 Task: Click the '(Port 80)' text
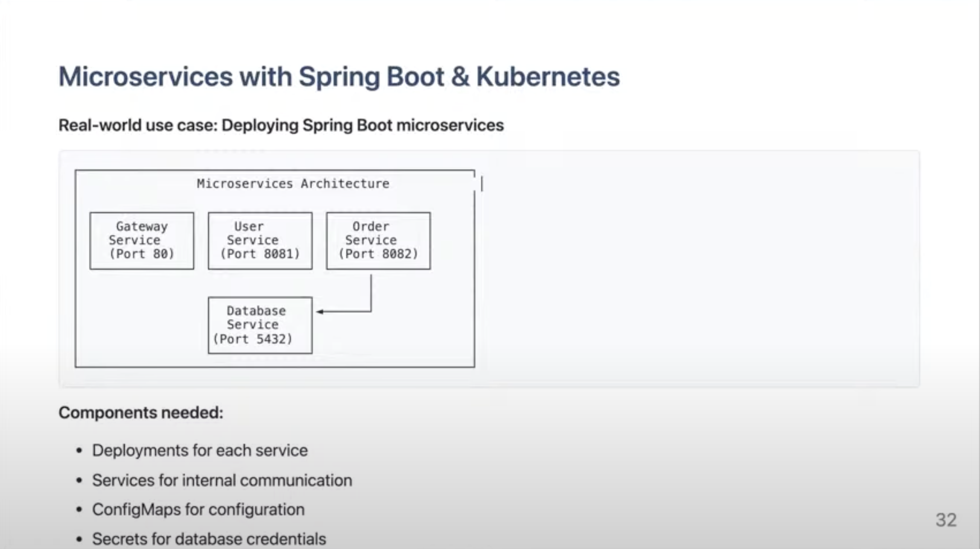tap(142, 254)
